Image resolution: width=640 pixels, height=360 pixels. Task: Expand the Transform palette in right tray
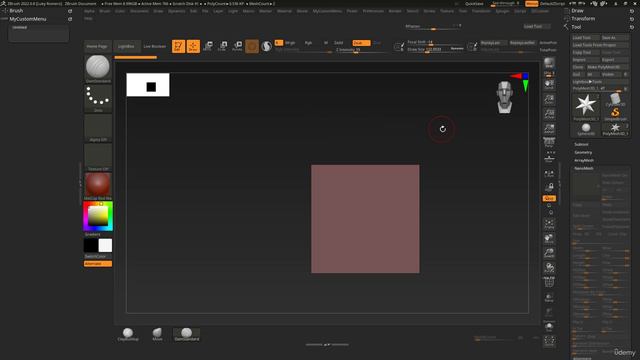pyautogui.click(x=583, y=19)
